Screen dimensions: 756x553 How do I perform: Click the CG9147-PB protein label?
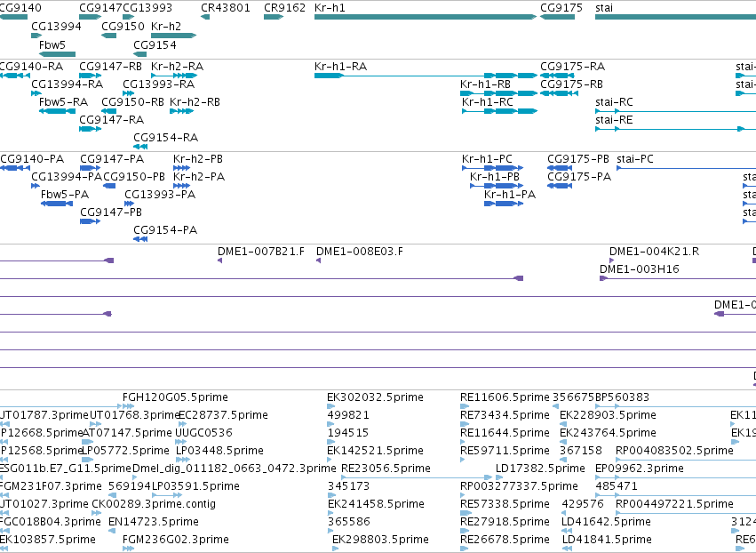click(x=111, y=212)
